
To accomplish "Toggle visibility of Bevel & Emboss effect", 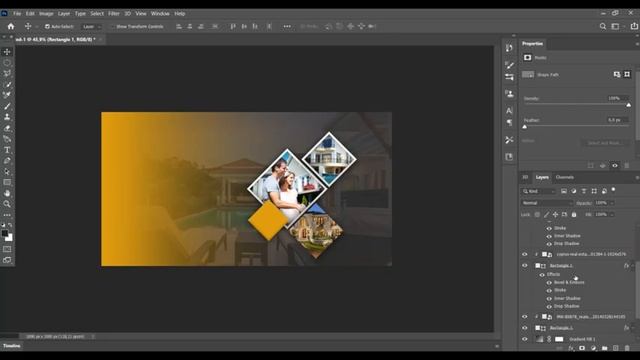I will pos(549,282).
